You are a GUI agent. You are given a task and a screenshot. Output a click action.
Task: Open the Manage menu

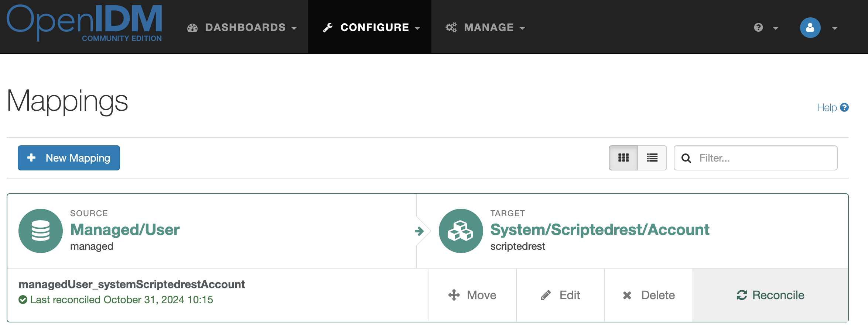[485, 27]
